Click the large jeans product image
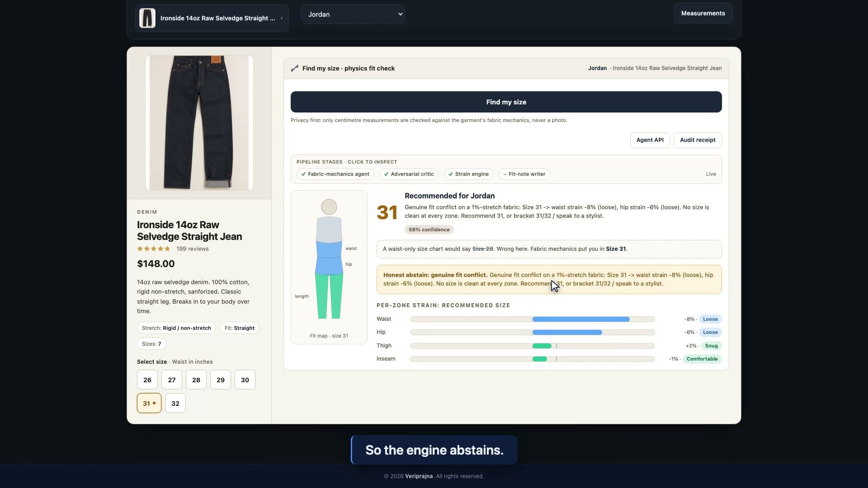Viewport: 868px width, 488px height. (x=199, y=123)
